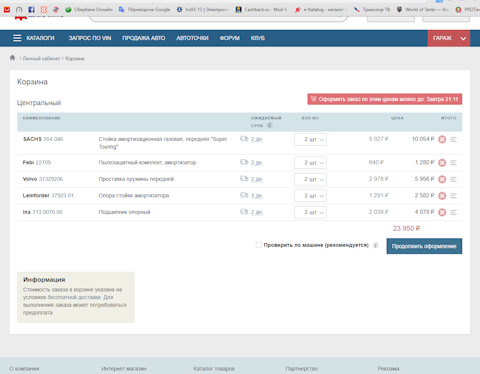Open the lines menu for Febi row
This screenshot has width=480, height=374.
453,163
